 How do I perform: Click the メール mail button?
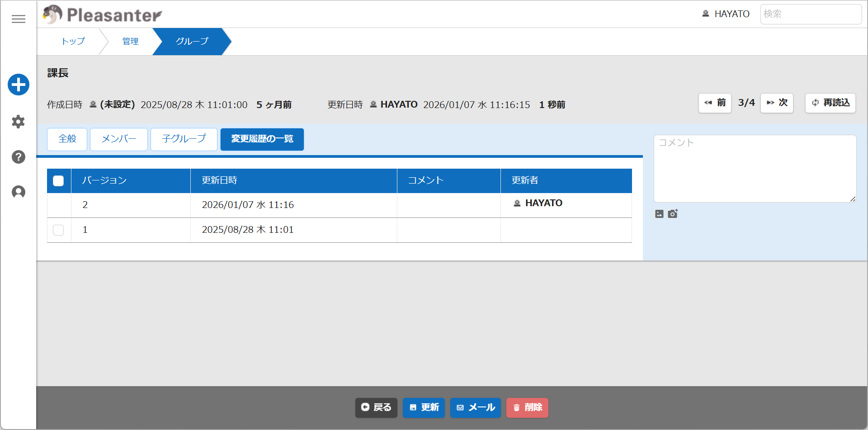coord(476,408)
